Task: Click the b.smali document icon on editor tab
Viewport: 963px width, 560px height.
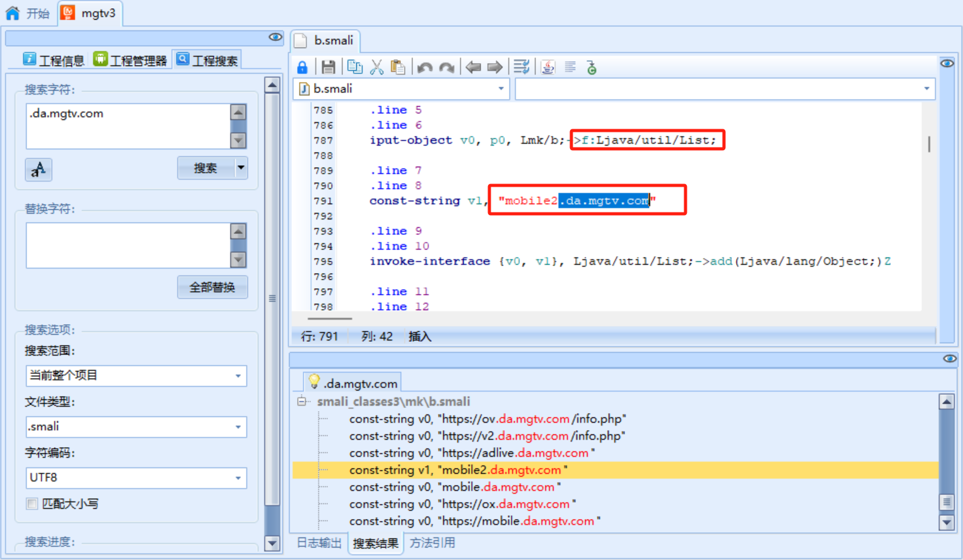Action: click(x=301, y=40)
